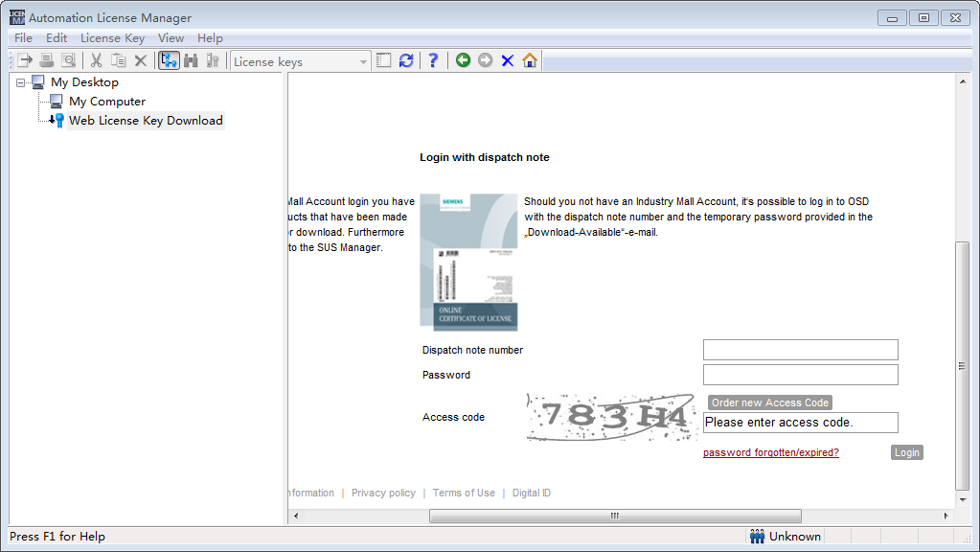The image size is (980, 552).
Task: Open the Privacy policy link
Action: [x=383, y=493]
